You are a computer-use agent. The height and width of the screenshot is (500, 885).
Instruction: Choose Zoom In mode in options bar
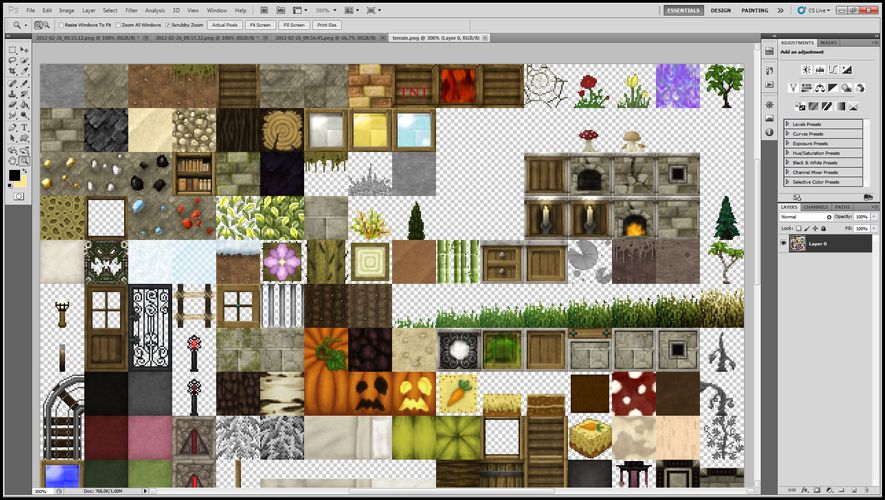pos(38,25)
